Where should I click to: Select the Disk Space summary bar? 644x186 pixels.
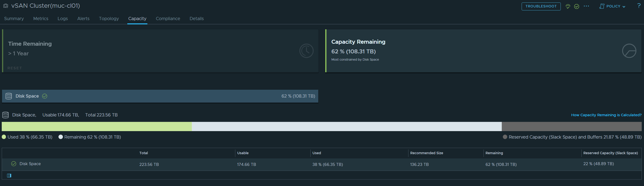160,96
